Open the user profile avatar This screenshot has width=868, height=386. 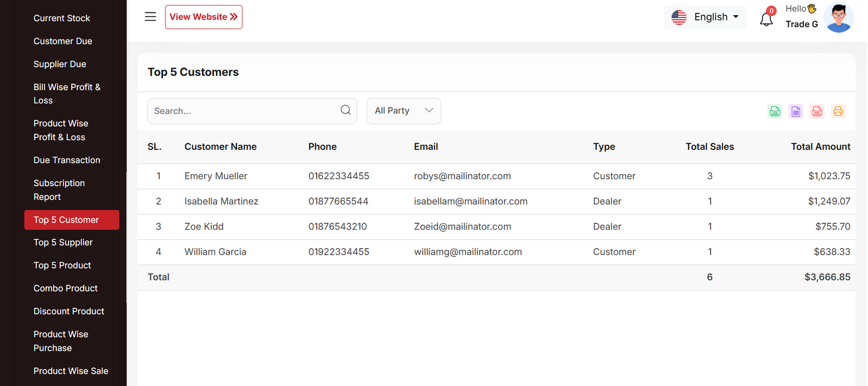[838, 17]
